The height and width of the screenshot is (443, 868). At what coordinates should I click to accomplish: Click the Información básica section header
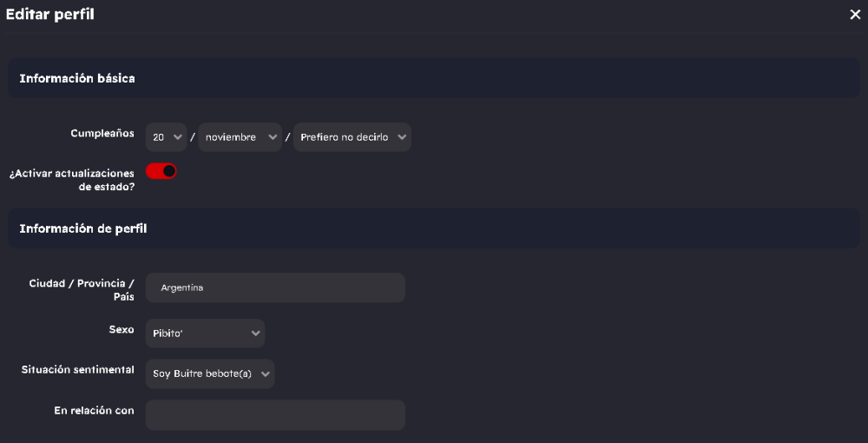pos(77,78)
